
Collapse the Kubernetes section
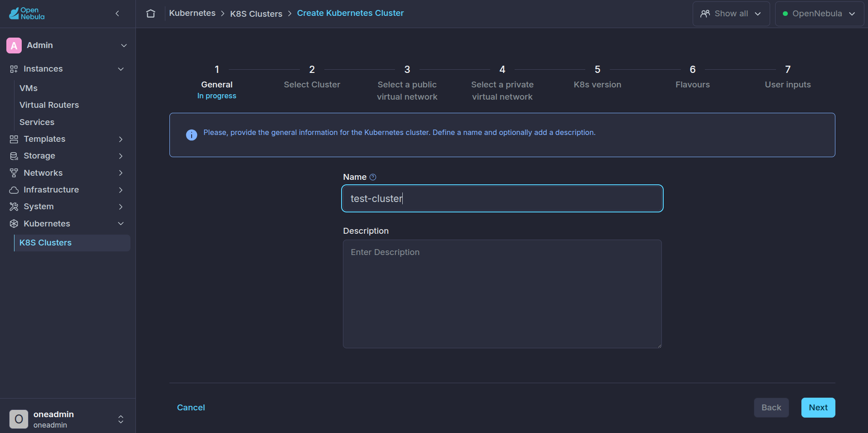coord(121,224)
